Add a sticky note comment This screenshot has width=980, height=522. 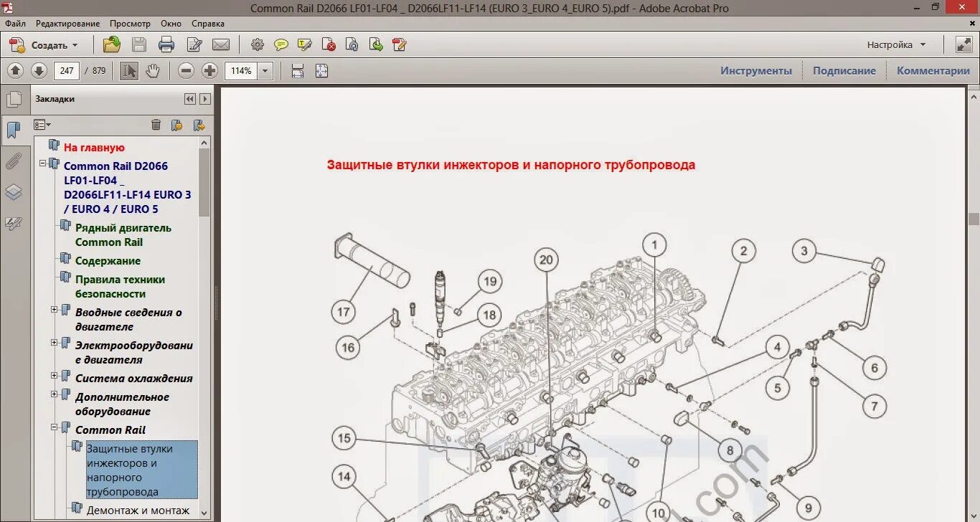coord(281,44)
